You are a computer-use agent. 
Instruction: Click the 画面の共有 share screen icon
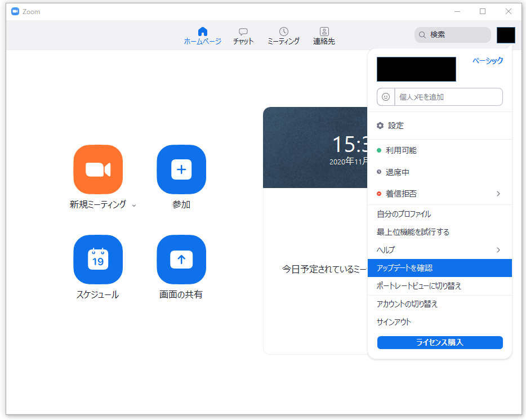tap(181, 260)
